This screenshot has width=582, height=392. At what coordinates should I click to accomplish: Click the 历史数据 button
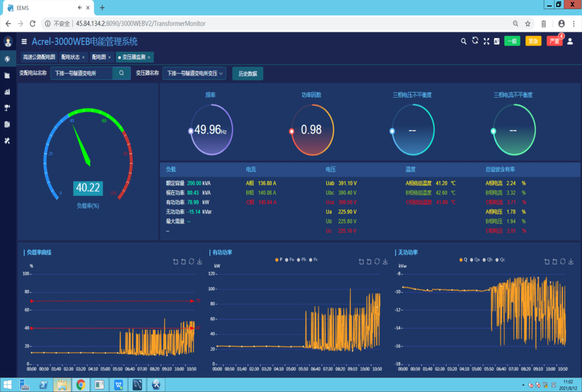coord(248,73)
